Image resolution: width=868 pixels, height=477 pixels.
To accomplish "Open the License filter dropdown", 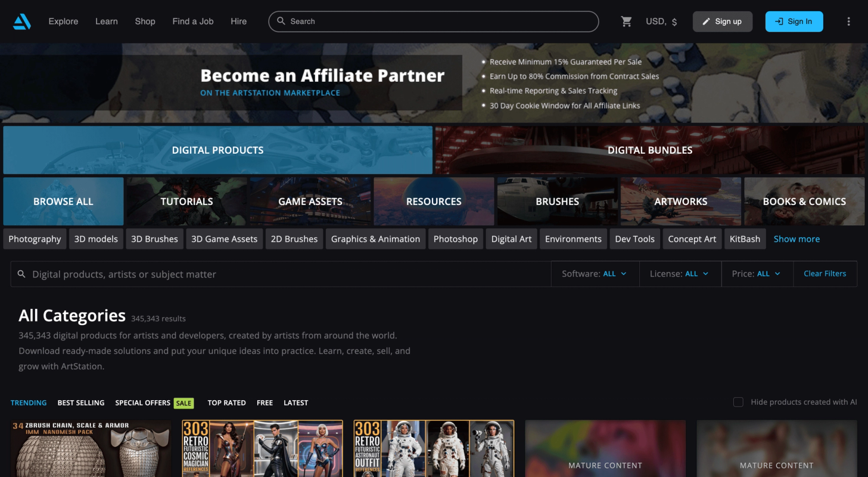I will [680, 274].
